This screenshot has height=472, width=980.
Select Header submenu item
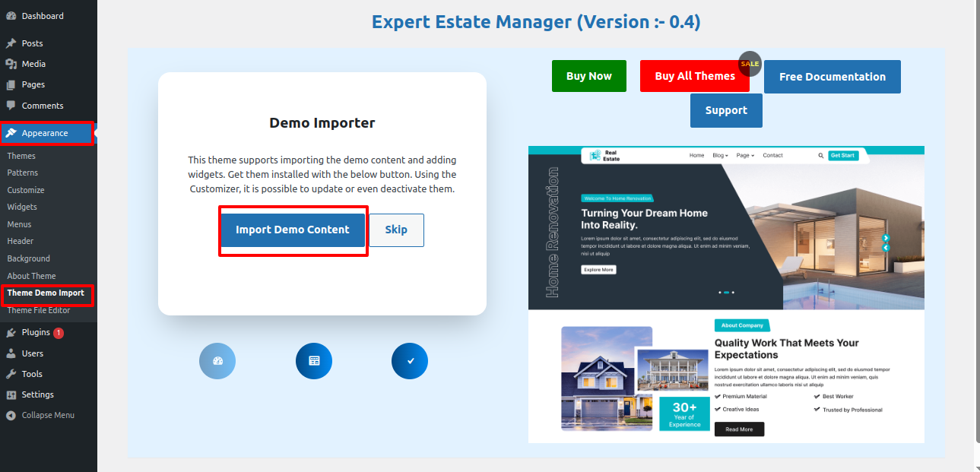[x=21, y=241]
